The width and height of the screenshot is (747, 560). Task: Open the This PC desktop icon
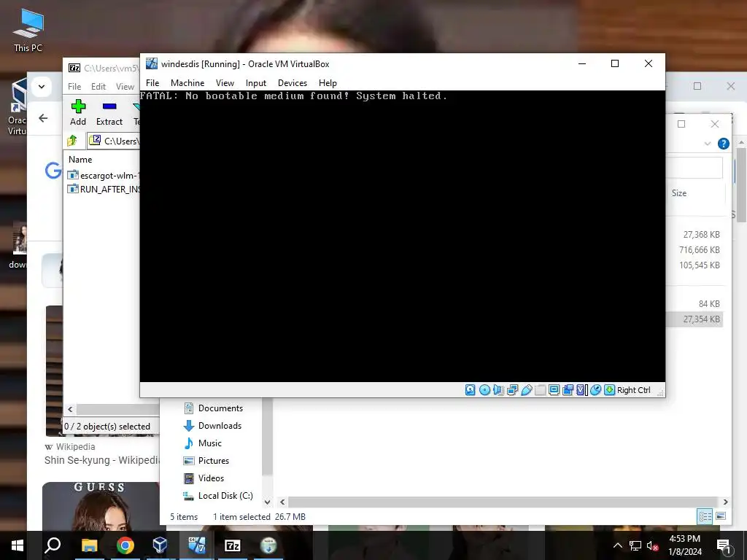click(28, 31)
